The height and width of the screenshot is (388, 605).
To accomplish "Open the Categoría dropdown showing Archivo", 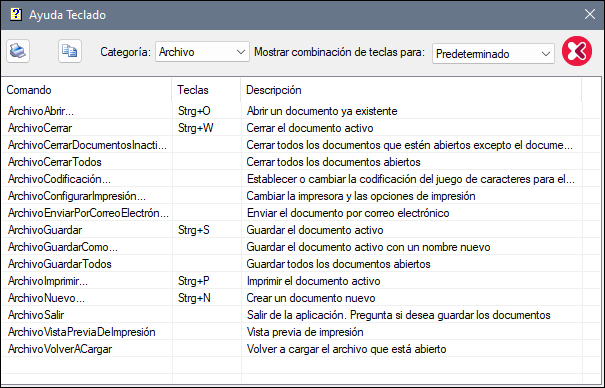I will tap(202, 52).
